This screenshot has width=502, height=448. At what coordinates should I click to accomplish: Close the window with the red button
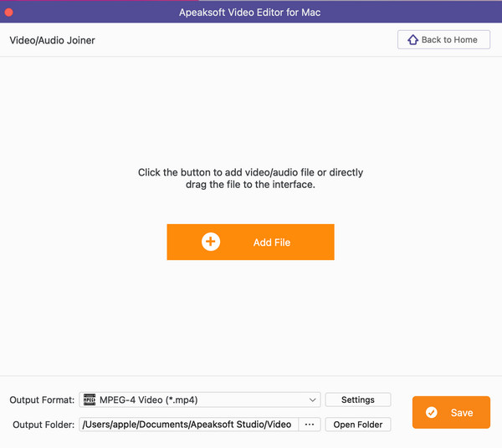9,13
